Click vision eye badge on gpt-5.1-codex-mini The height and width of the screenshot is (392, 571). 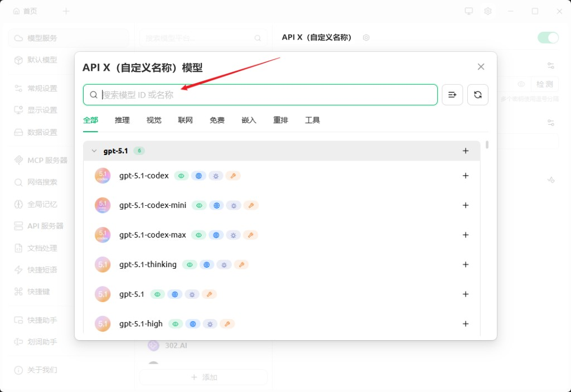(x=199, y=205)
